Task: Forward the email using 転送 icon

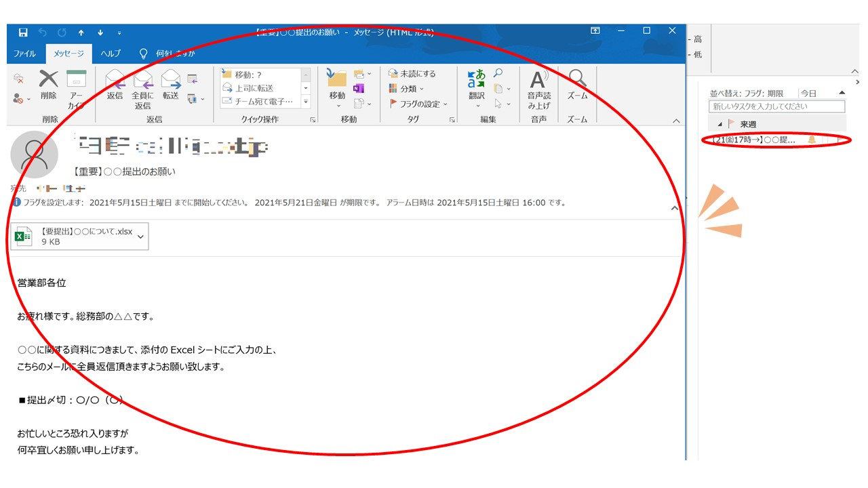Action: pos(170,81)
